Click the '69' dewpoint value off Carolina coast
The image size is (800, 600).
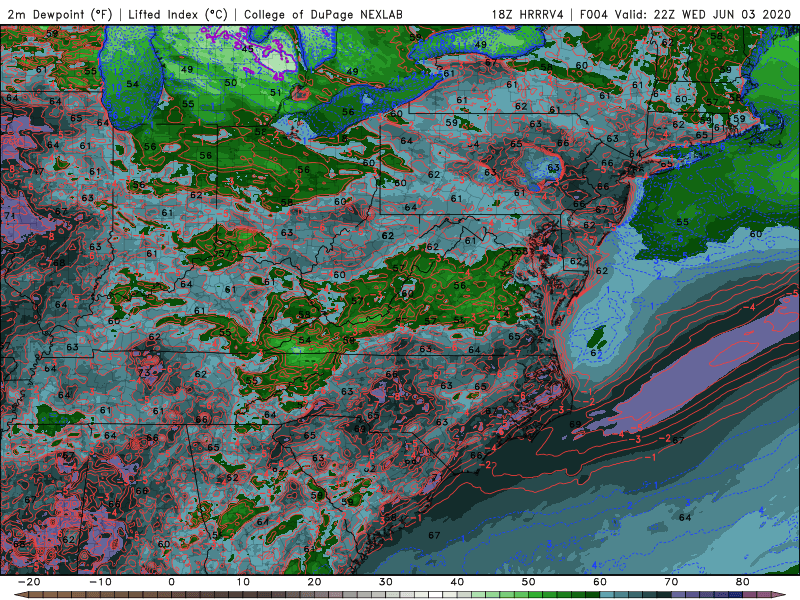pos(575,424)
